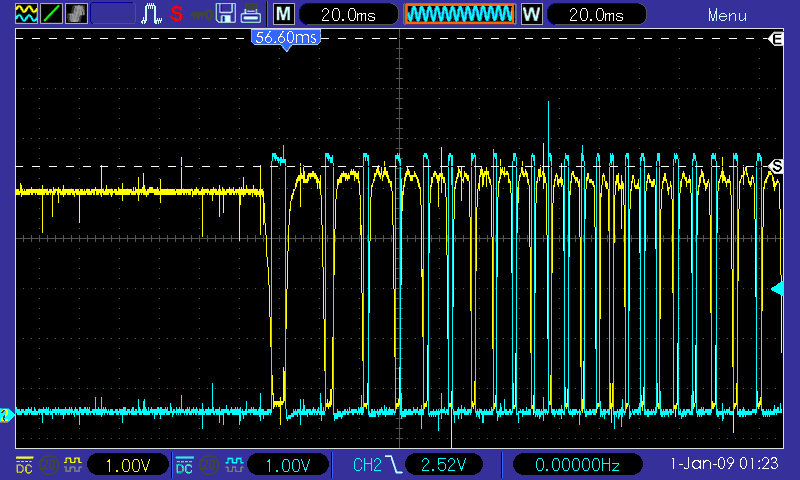Click the M main timebase indicator
Viewport: 800px width, 480px height.
coord(285,14)
